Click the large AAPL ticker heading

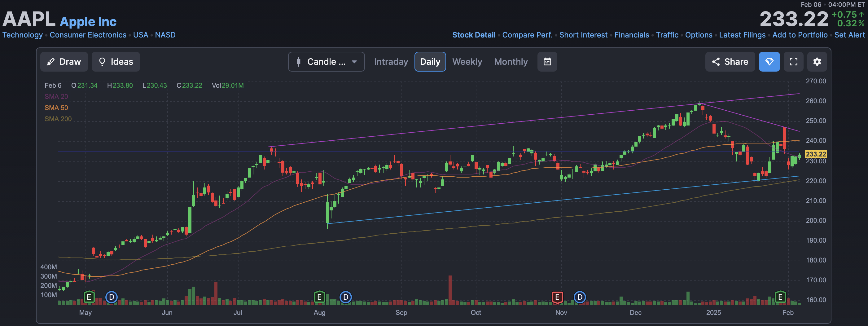(x=29, y=19)
